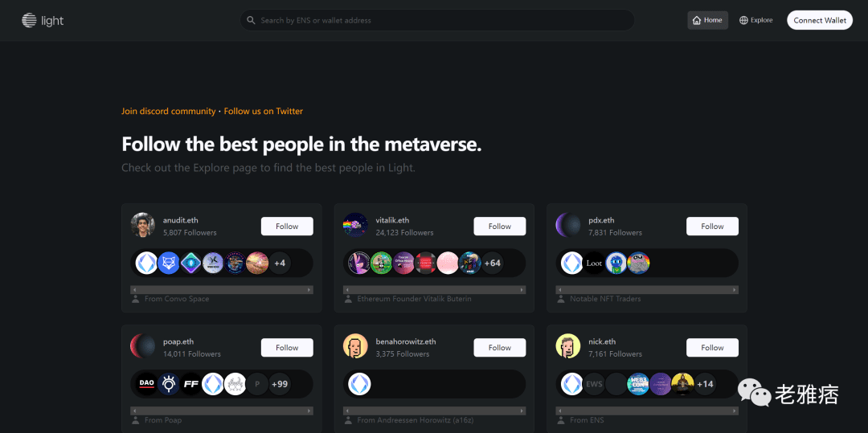
Task: Click the Loot badge in pdx.eth card
Action: click(x=594, y=263)
